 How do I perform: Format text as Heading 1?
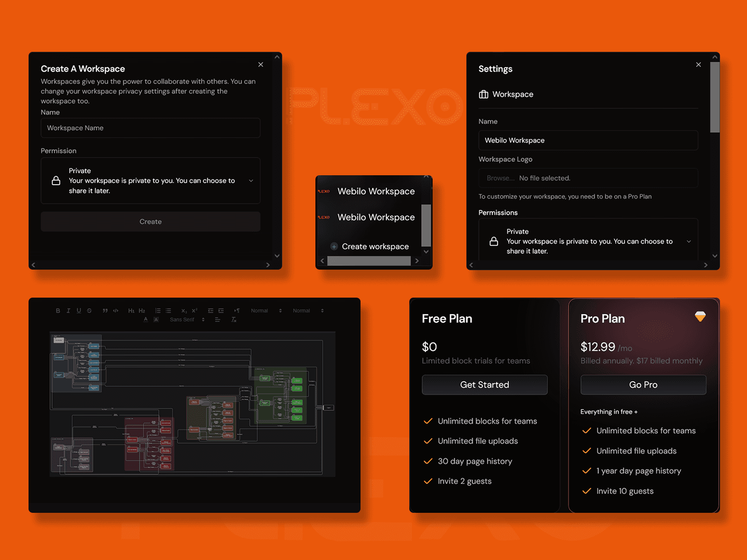(131, 311)
